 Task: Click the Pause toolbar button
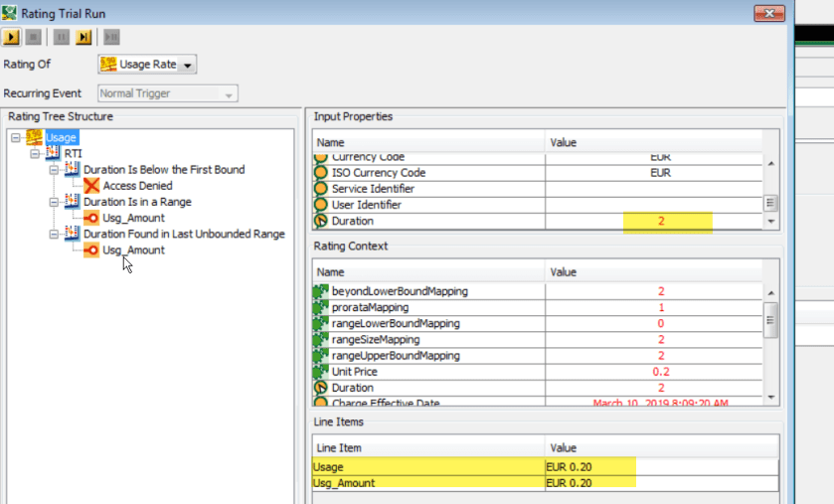click(x=62, y=37)
